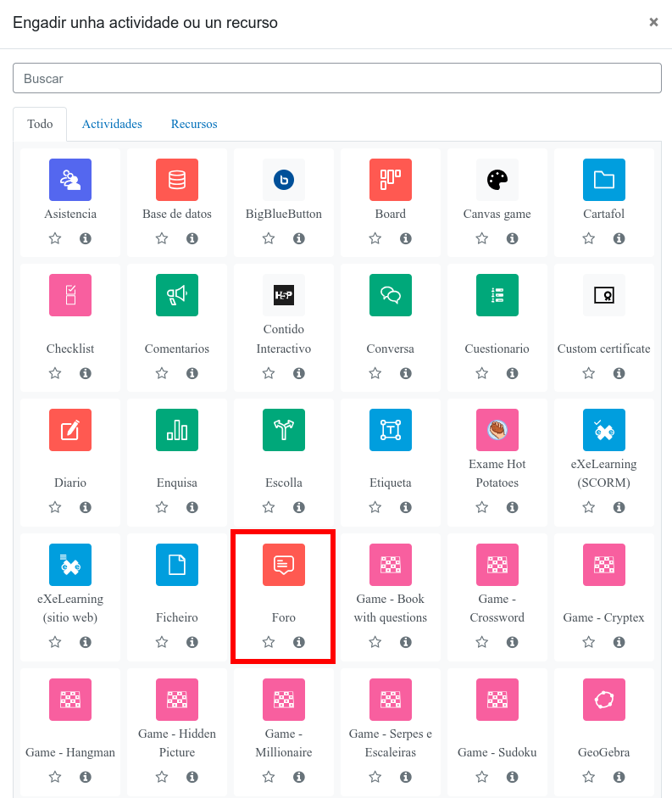Pick the Foro activity icon
Screen dimensions: 672x798
284,565
